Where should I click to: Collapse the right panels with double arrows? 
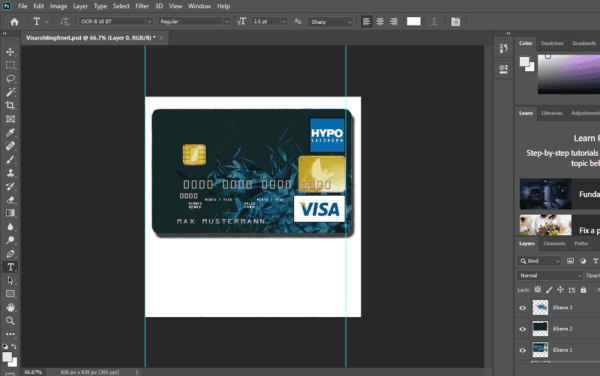[508, 33]
